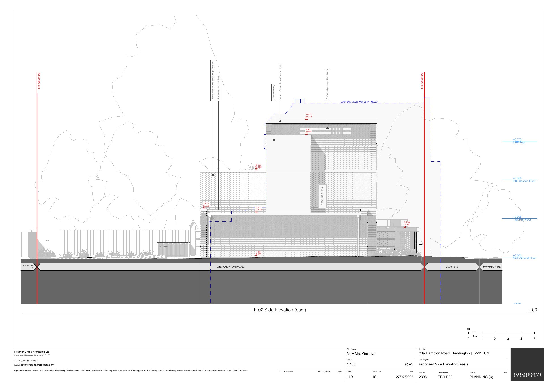
Task: Click the 3 RF-Roof level label
Action: click(x=519, y=143)
